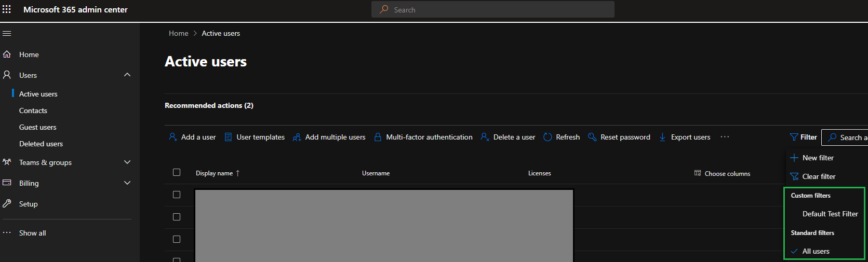Collapse the Users section chevron
The image size is (868, 262).
tap(127, 75)
